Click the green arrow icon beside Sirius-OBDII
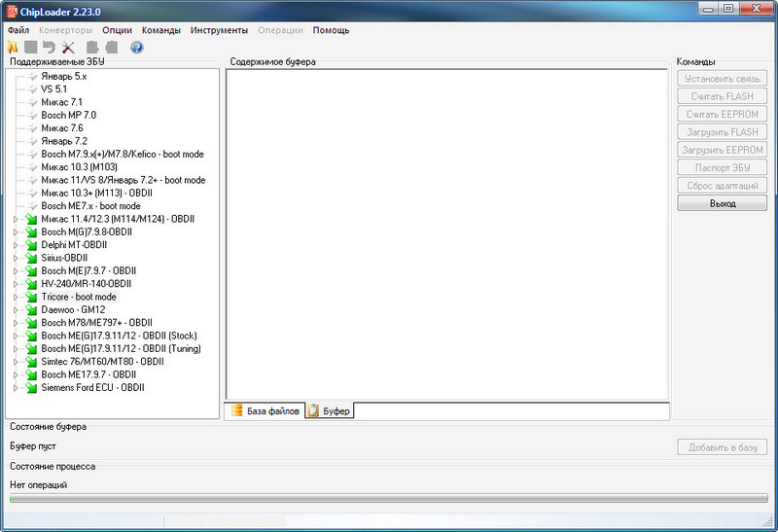 point(32,258)
